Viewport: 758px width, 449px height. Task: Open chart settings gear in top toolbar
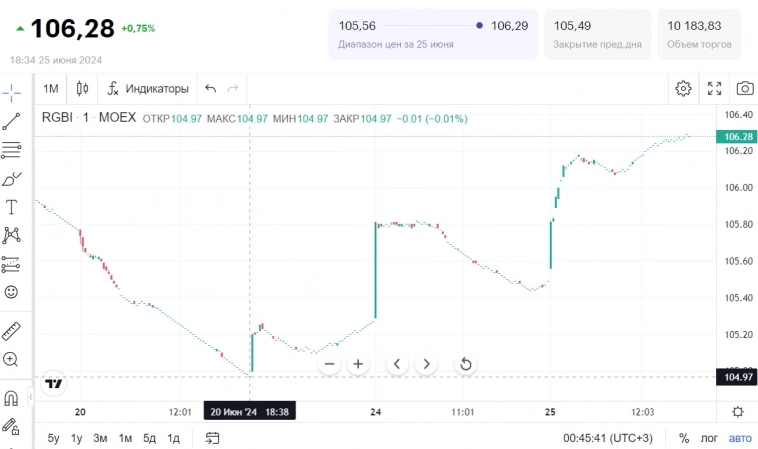coord(683,88)
